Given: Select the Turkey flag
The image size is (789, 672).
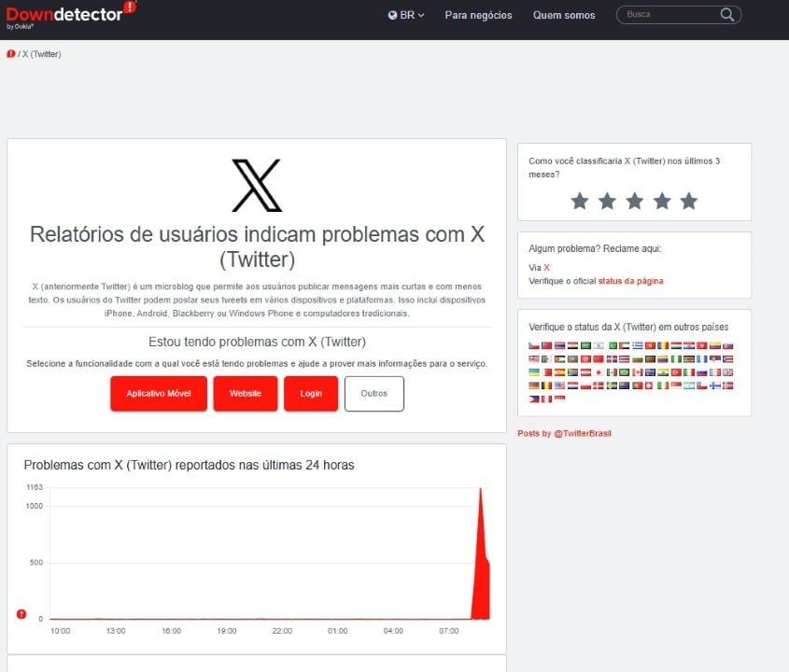Looking at the screenshot, I should 676,372.
